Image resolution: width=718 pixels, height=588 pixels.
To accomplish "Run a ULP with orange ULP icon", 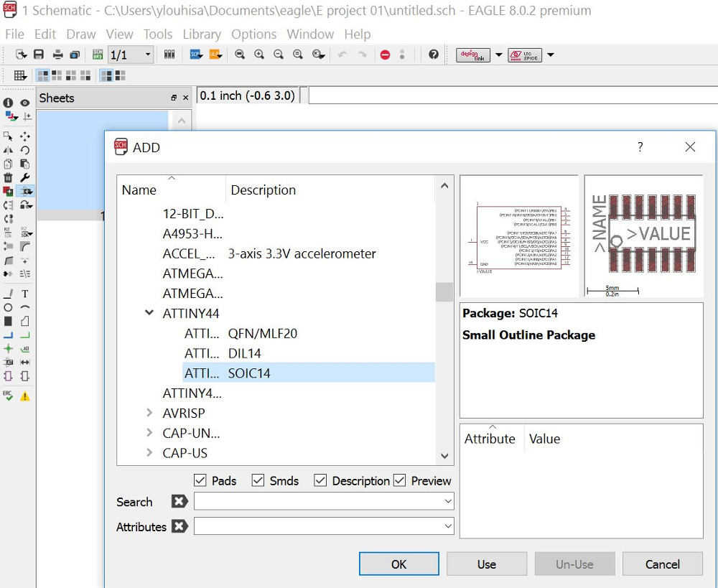I will 215,55.
